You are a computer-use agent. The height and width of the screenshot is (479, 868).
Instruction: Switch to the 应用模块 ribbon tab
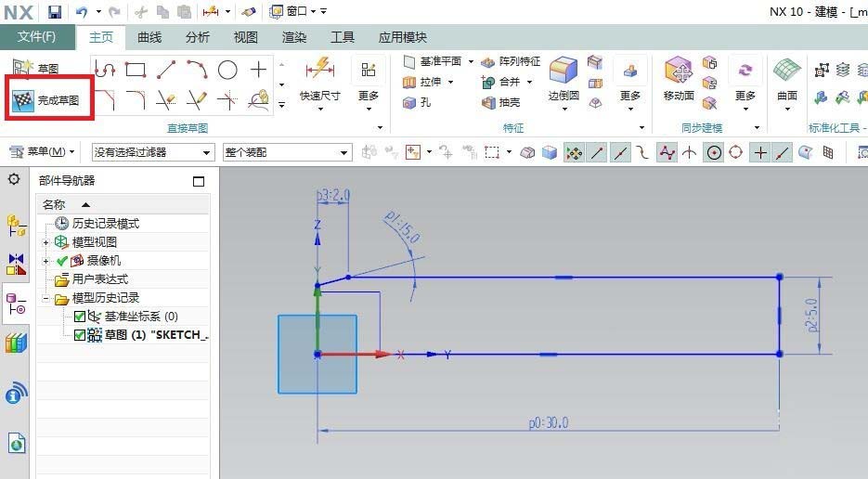[x=403, y=37]
